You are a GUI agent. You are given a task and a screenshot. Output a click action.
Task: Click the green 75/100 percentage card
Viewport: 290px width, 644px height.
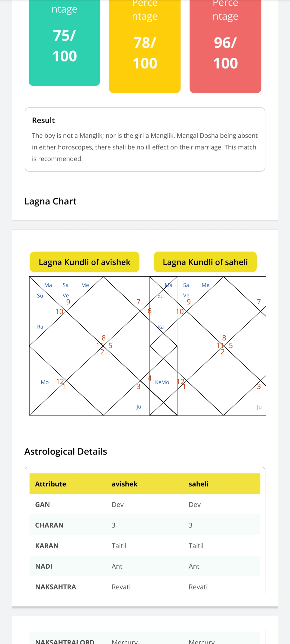[x=64, y=43]
